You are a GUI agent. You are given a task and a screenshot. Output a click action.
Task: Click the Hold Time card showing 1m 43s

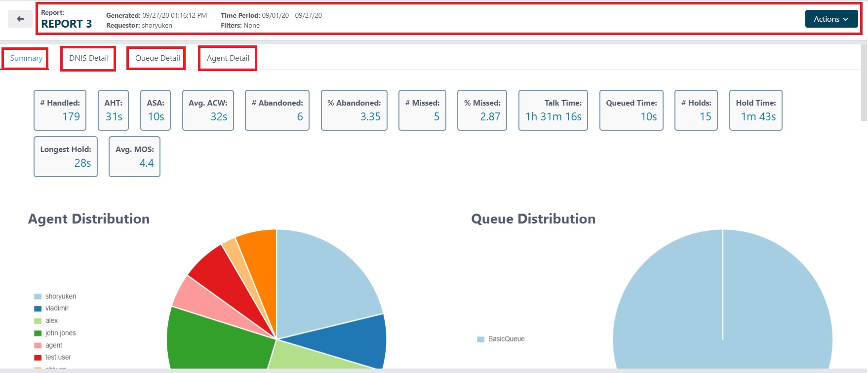[756, 110]
